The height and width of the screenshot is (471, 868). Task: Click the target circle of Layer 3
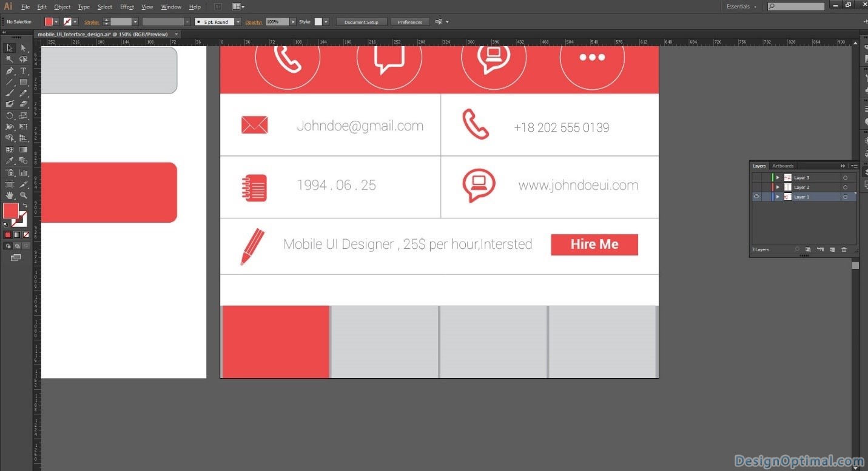[845, 177]
